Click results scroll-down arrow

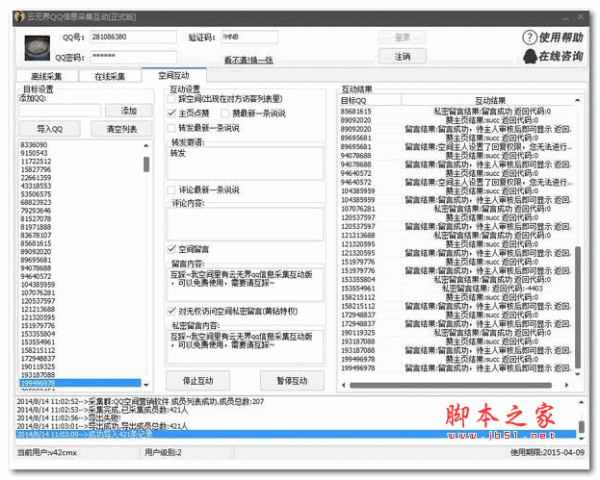(x=578, y=374)
